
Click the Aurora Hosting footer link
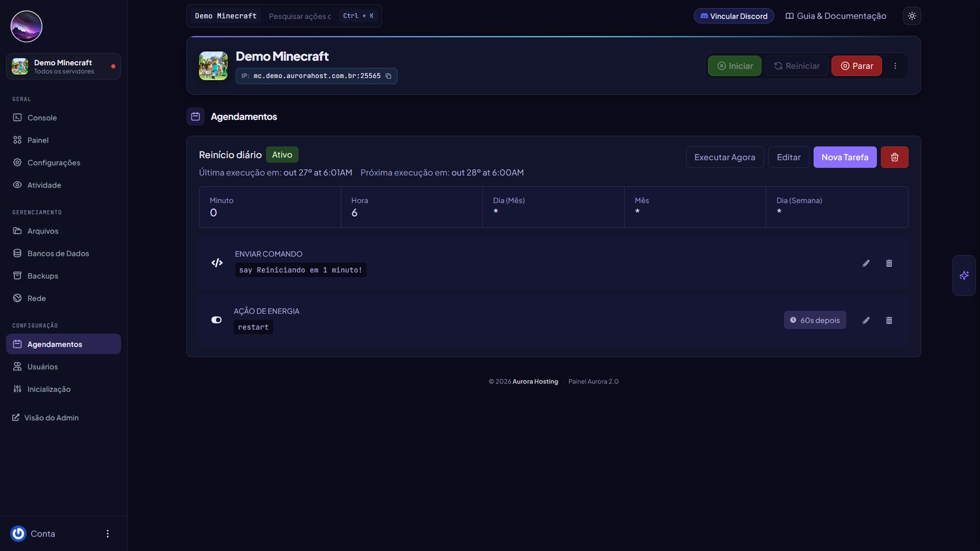pos(535,382)
